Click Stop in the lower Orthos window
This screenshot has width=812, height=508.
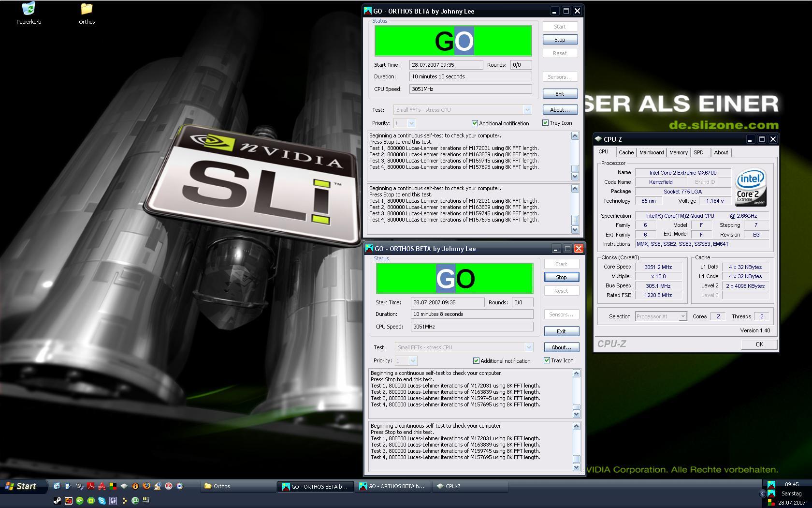[561, 277]
